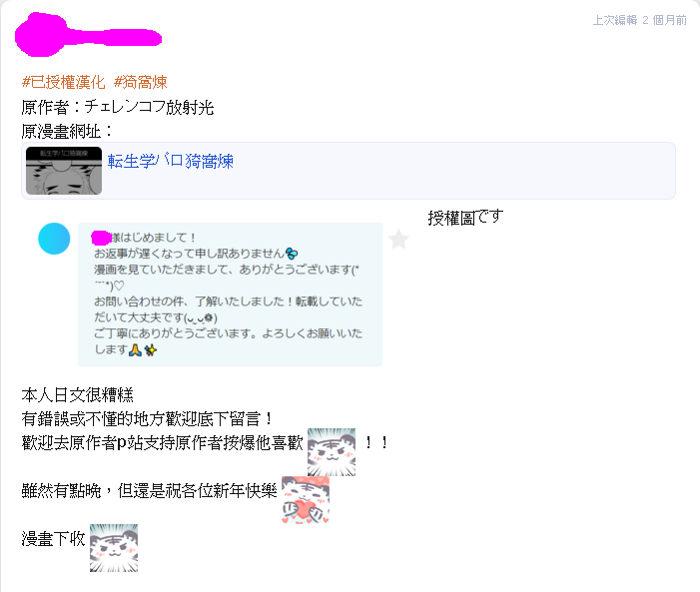
Task: Click the prayer hands emoji in message
Action: pyautogui.click(x=135, y=350)
